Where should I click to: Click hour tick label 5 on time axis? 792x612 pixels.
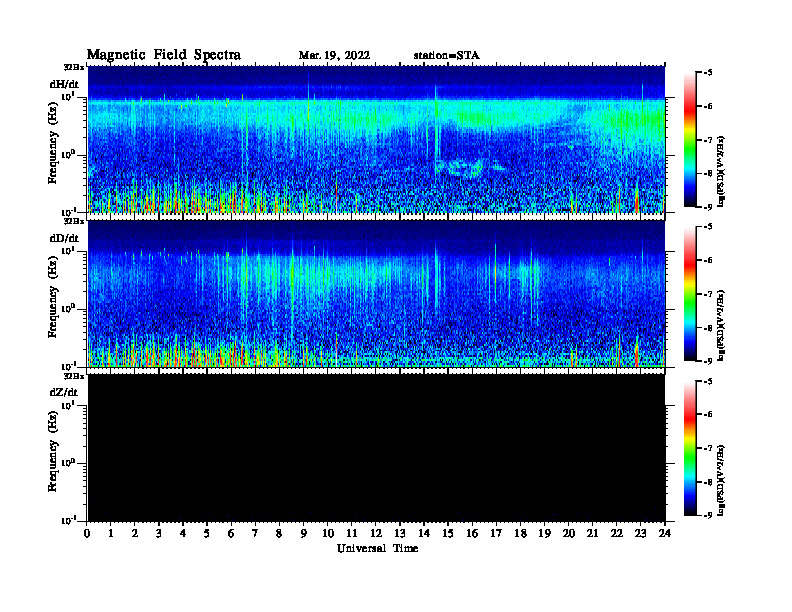tap(207, 534)
